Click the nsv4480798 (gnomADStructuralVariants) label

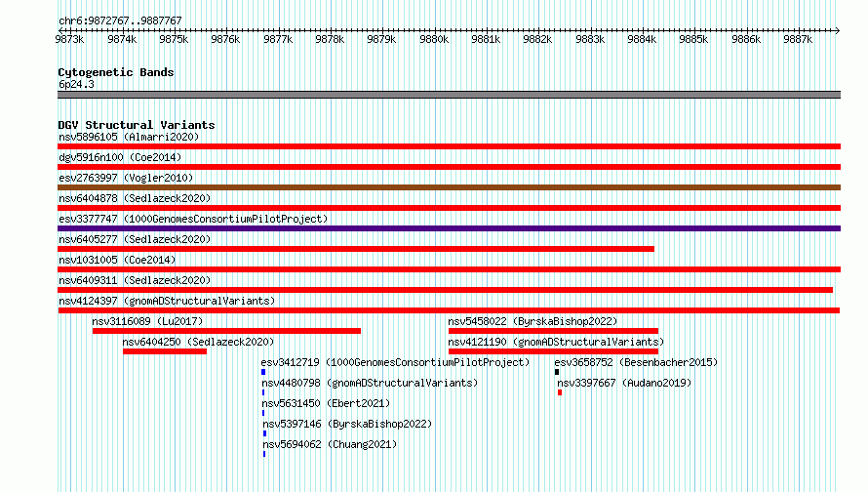pyautogui.click(x=370, y=383)
